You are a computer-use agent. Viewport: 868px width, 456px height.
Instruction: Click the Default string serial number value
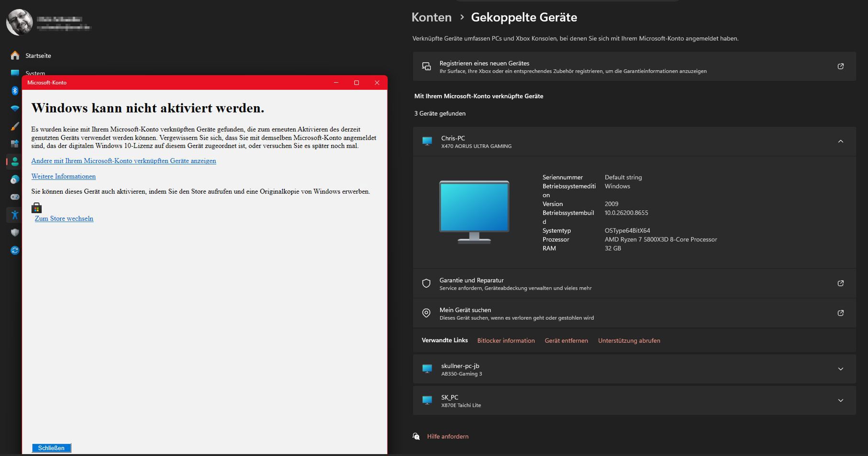[623, 177]
